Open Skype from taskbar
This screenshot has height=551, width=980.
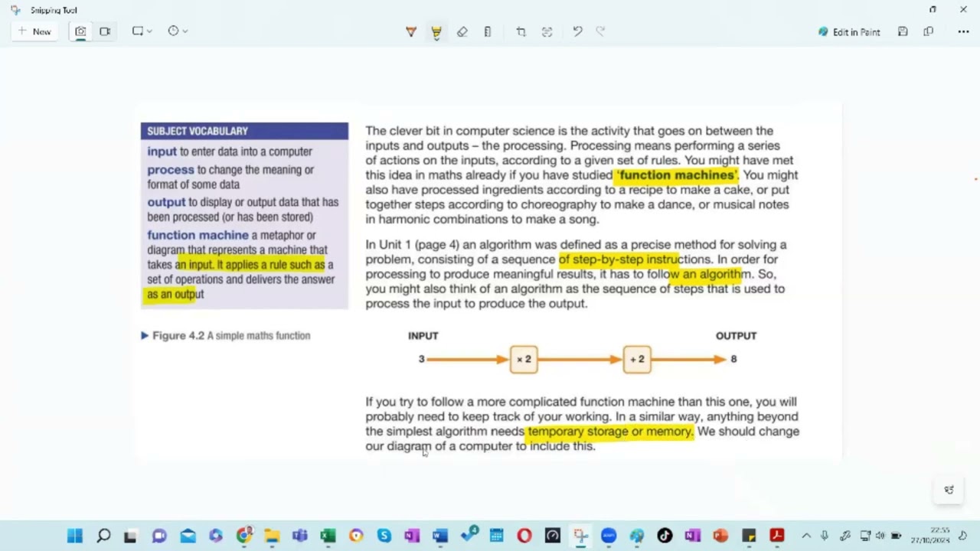(x=384, y=536)
